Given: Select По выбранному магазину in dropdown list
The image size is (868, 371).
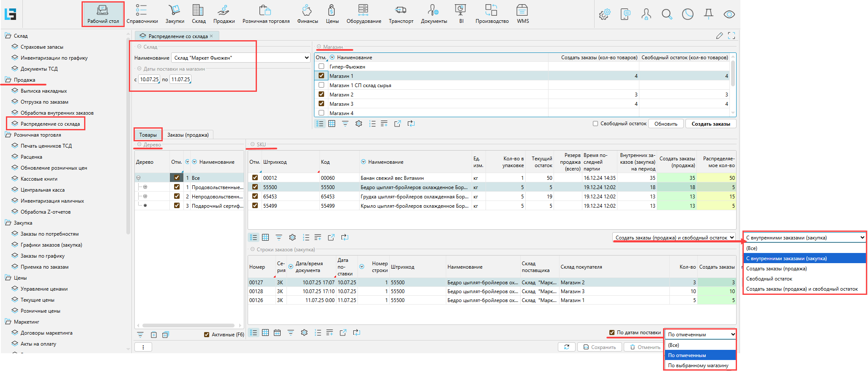Looking at the screenshot, I should (698, 366).
